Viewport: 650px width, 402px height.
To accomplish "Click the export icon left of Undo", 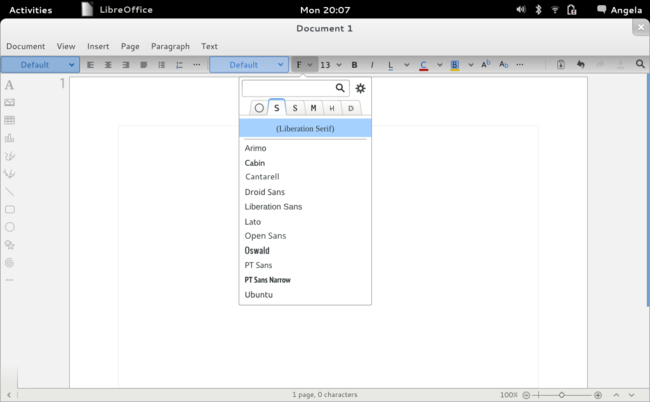I will [x=560, y=64].
